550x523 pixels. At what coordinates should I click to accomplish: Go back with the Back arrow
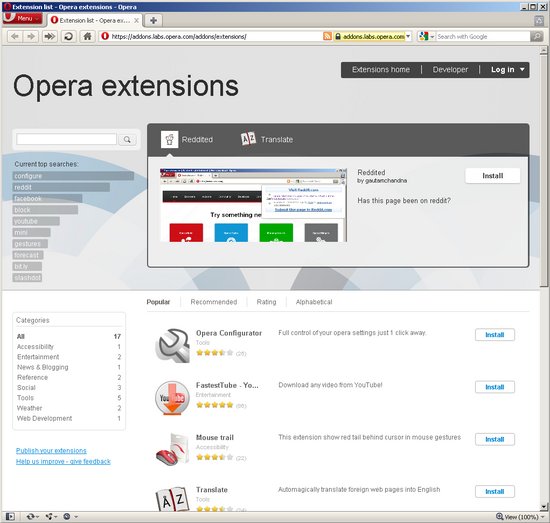[15, 36]
